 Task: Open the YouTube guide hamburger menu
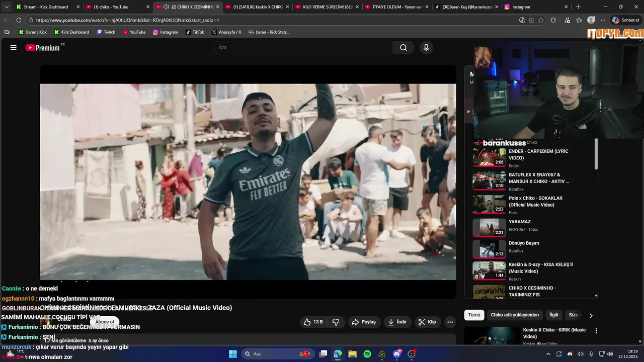coord(14,48)
